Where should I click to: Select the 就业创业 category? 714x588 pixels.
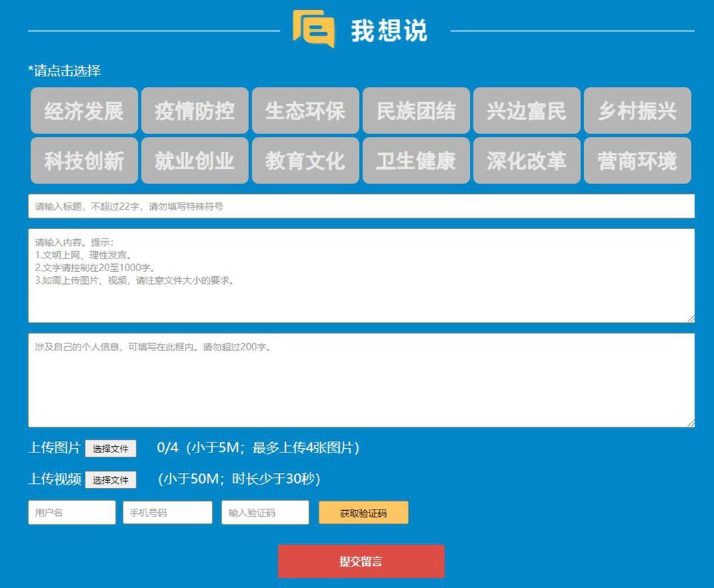coord(195,161)
